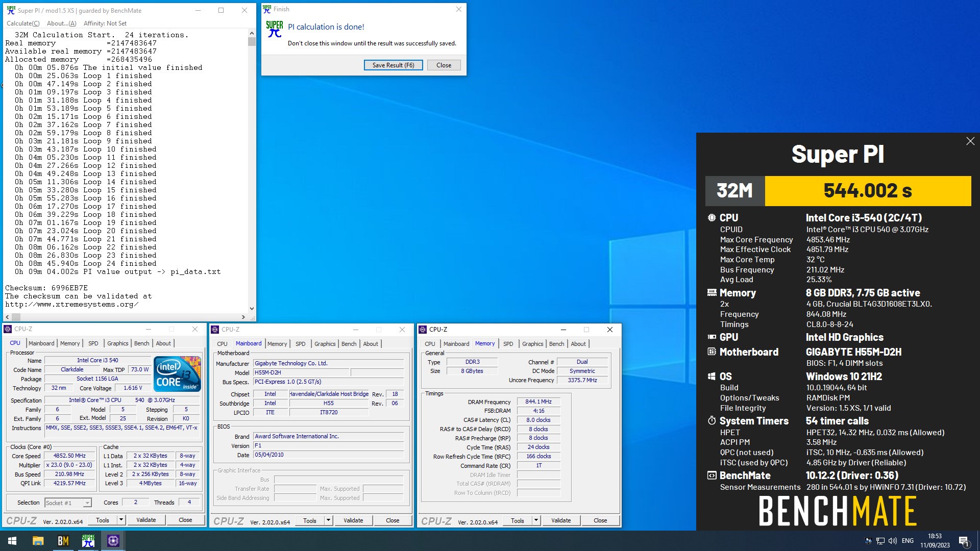Click BenchMate section icon in panel
The width and height of the screenshot is (980, 551).
pyautogui.click(x=712, y=475)
